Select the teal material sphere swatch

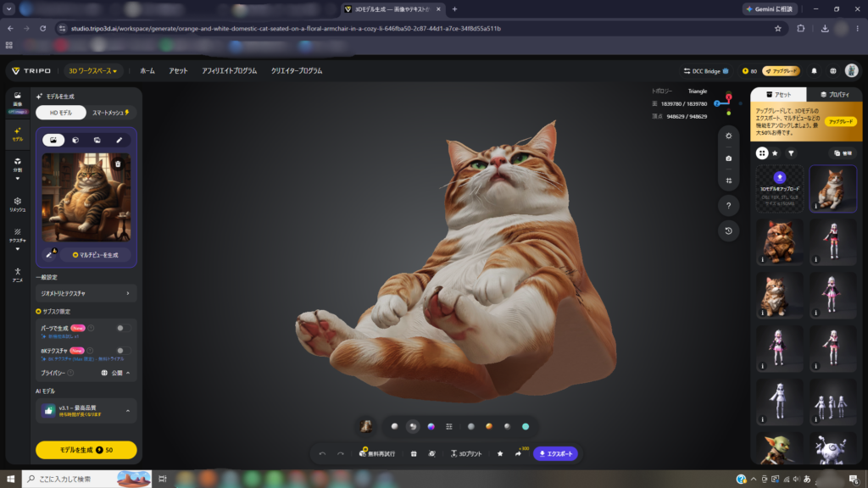click(526, 427)
